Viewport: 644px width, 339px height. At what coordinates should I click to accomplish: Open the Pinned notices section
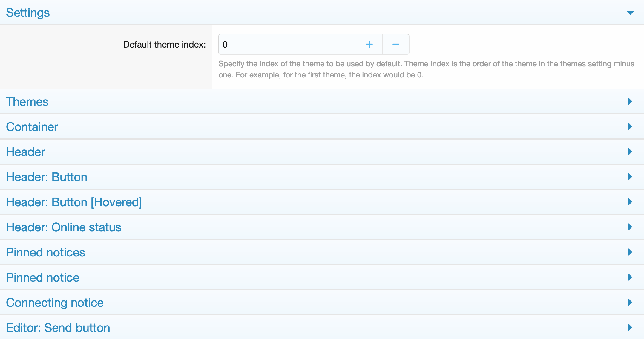coord(322,252)
